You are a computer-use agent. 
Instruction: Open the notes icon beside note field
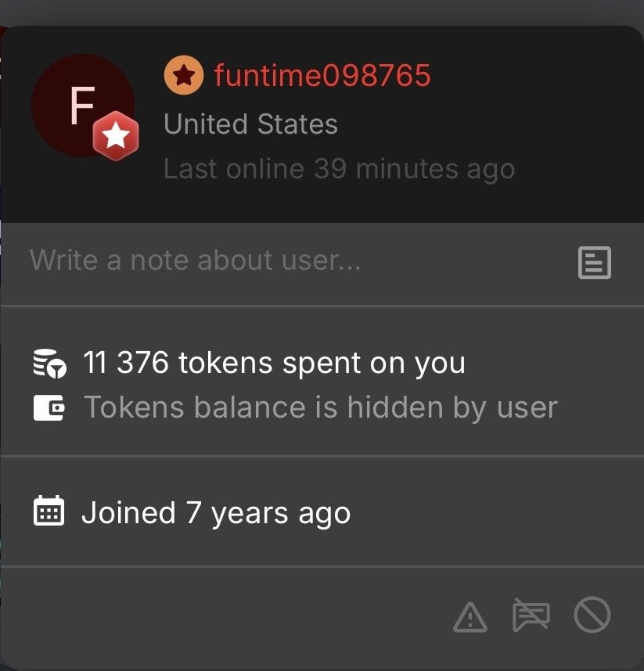click(594, 263)
